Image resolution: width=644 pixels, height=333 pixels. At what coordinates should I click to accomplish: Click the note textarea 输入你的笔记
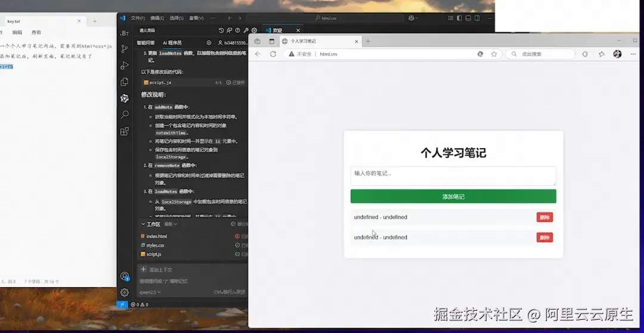click(x=453, y=176)
